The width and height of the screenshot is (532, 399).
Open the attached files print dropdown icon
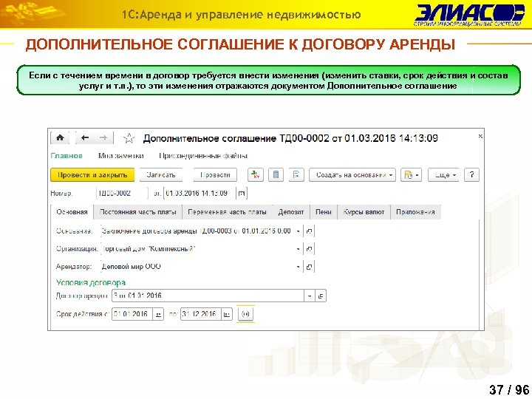tap(411, 174)
